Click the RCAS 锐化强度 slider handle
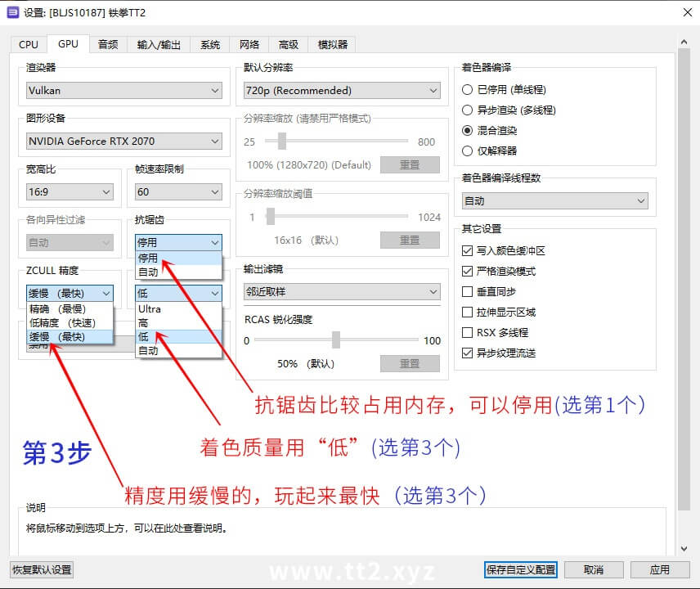The height and width of the screenshot is (589, 700). click(335, 340)
